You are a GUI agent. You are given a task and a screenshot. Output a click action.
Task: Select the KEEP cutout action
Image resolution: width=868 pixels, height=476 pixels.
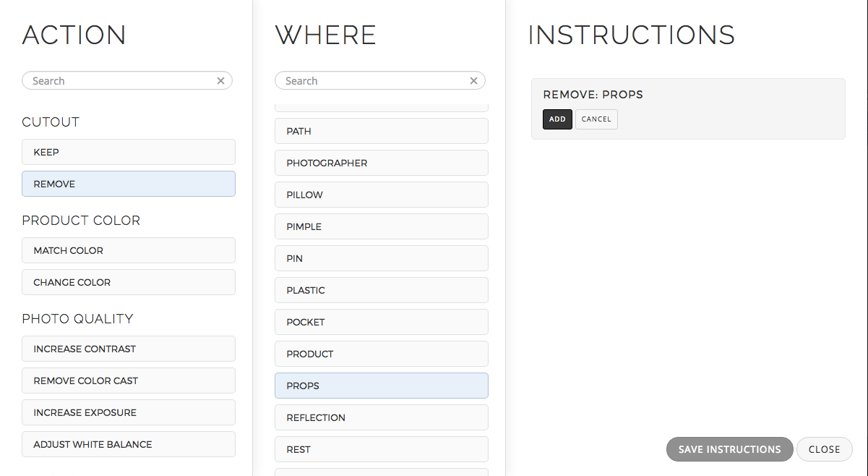click(129, 152)
